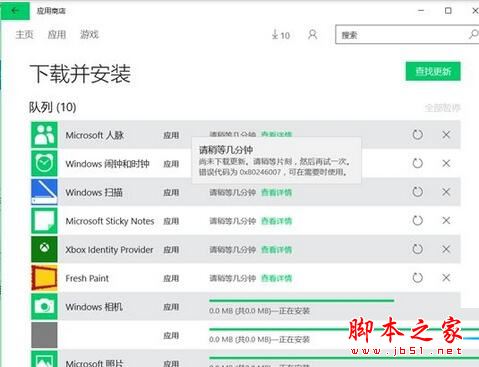Select the Microsoft 照片 app name
This screenshot has width=479, height=367.
point(94,363)
